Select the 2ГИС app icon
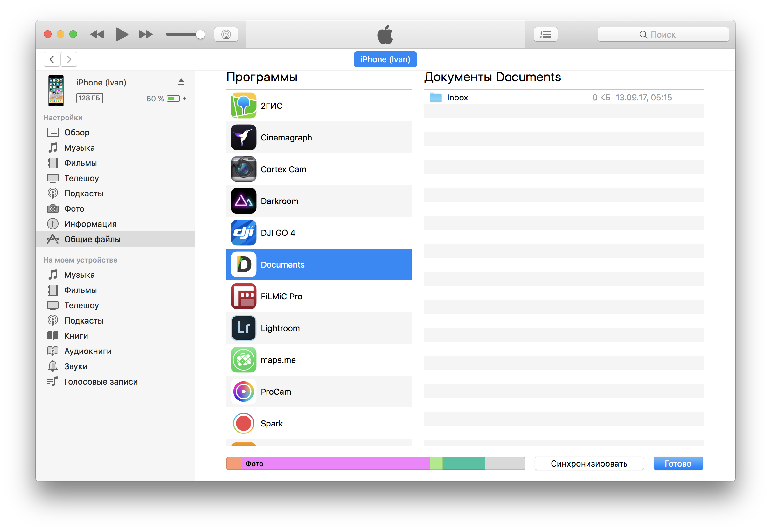 point(244,106)
